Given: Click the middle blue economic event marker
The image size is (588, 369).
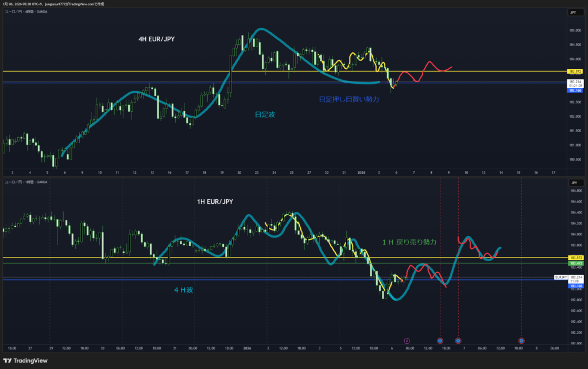Looking at the screenshot, I should (x=458, y=340).
